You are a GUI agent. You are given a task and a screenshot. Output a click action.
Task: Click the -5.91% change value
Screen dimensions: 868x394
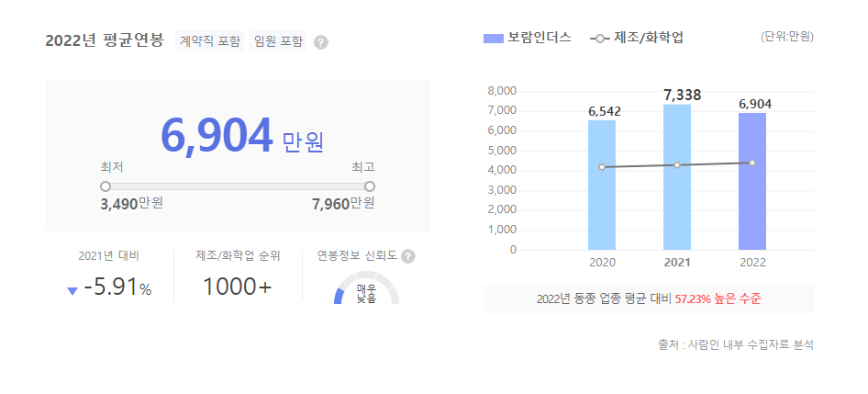(117, 287)
